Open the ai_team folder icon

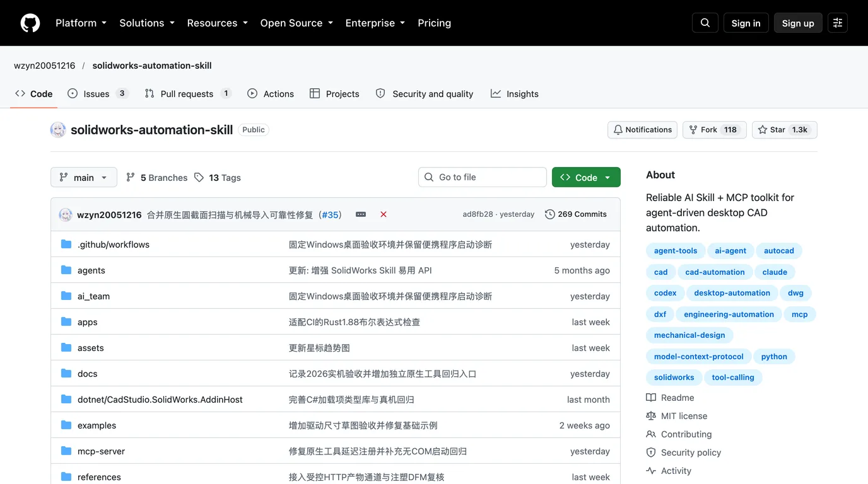(66, 296)
